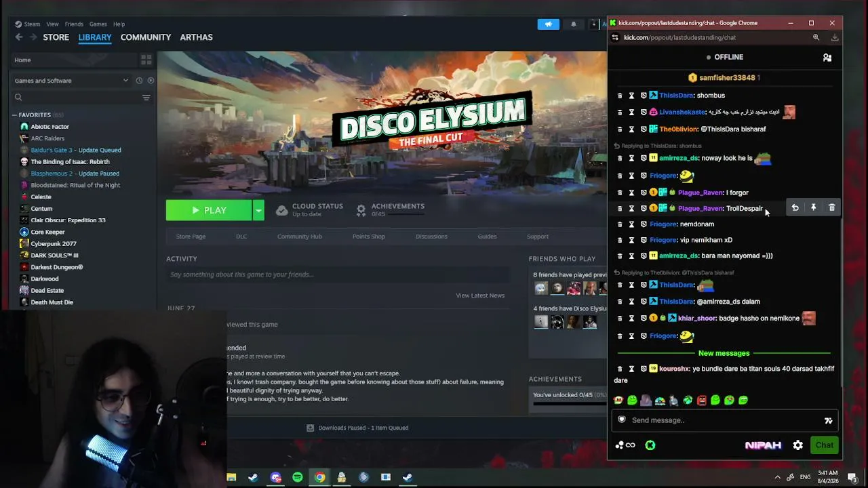Open Steam announcements megaphone button
This screenshot has height=488, width=868.
point(548,24)
